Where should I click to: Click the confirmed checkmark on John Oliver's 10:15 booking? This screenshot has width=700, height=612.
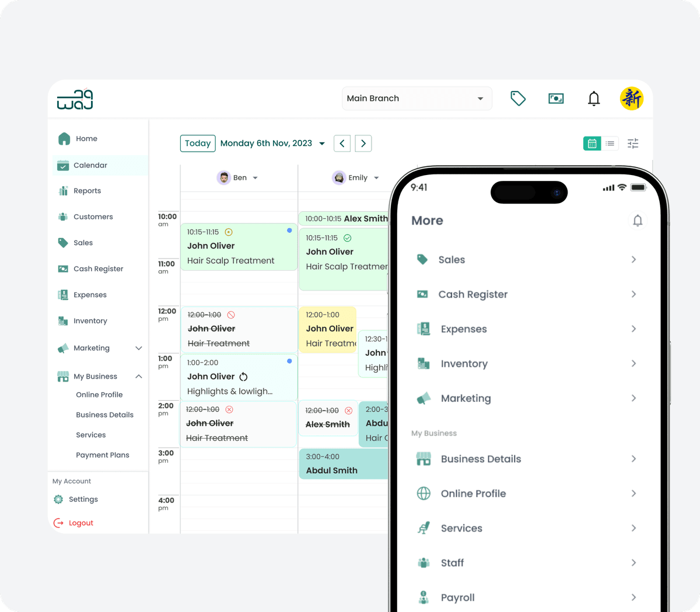(x=348, y=238)
